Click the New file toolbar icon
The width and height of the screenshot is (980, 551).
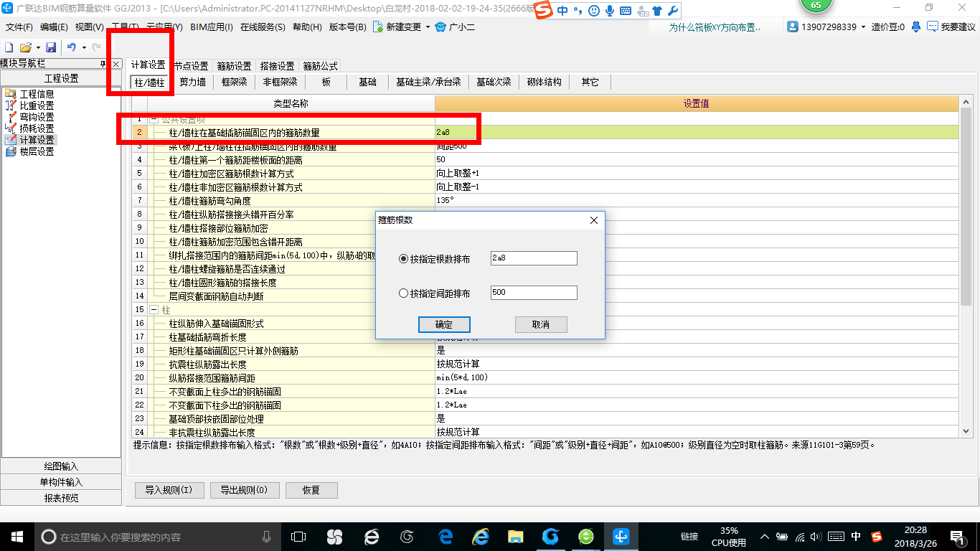click(x=9, y=47)
